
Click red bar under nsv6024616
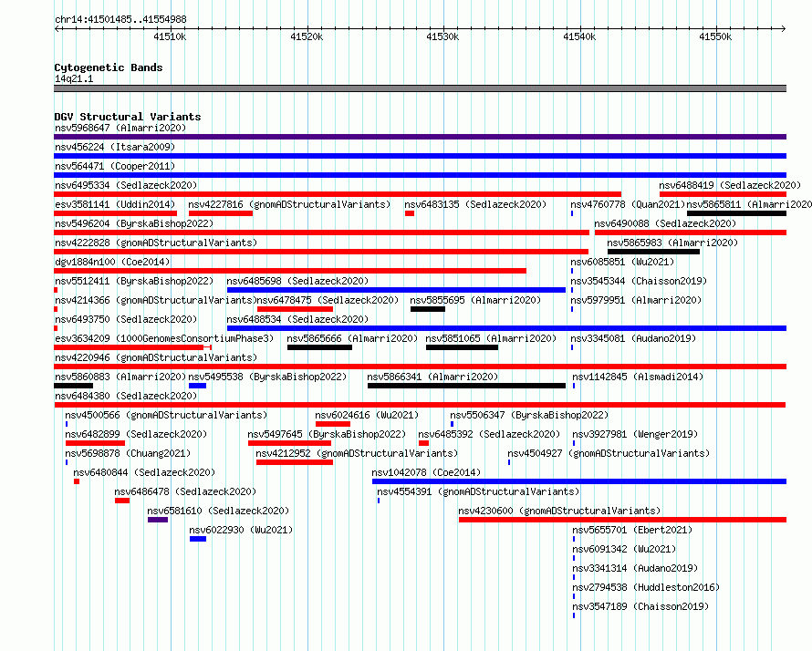[333, 424]
